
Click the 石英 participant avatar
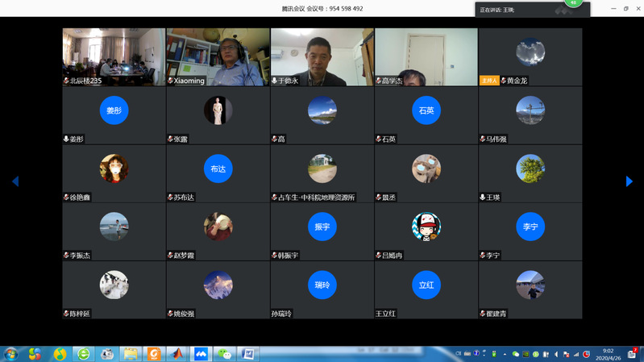(426, 110)
